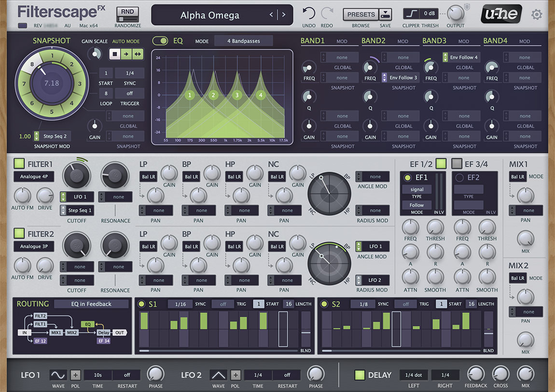Open the settings gear icon
Image resolution: width=555 pixels, height=392 pixels.
537,14
